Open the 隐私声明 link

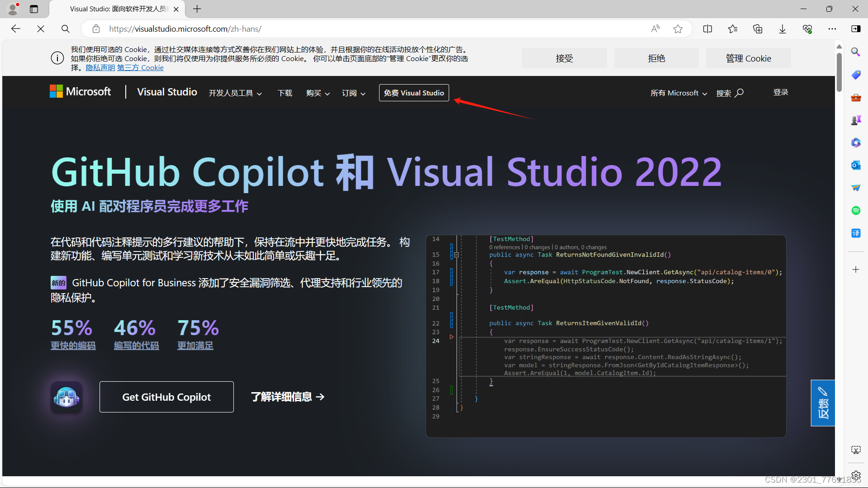(x=100, y=68)
